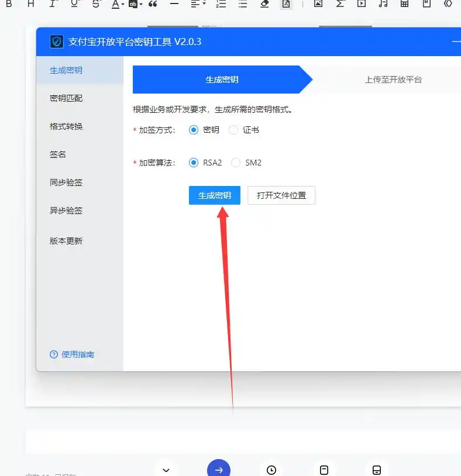461x476 pixels.
Task: Select 密钥 signing method radio
Action: pyautogui.click(x=194, y=130)
